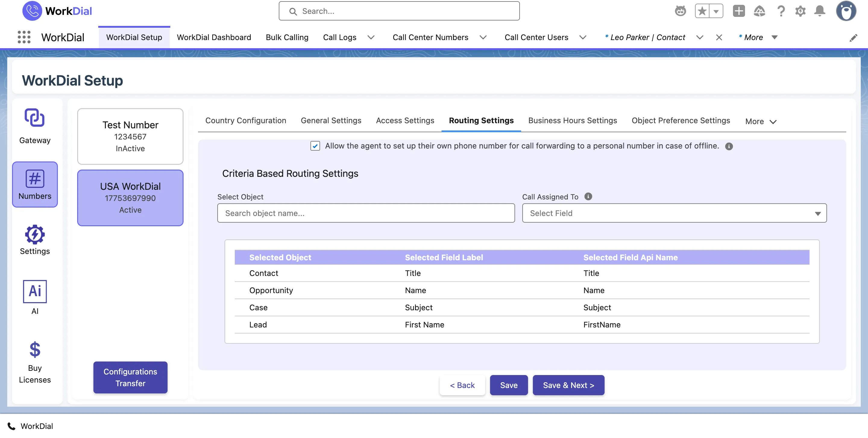The width and height of the screenshot is (868, 438).
Task: Open the notifications bell
Action: pyautogui.click(x=819, y=11)
